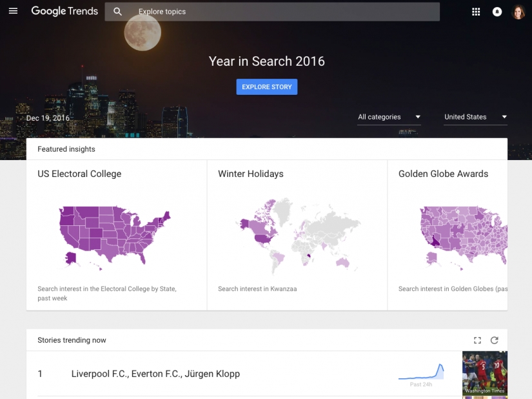The width and height of the screenshot is (532, 399).
Task: Click the EXPLORE STORY button
Action: [x=266, y=87]
